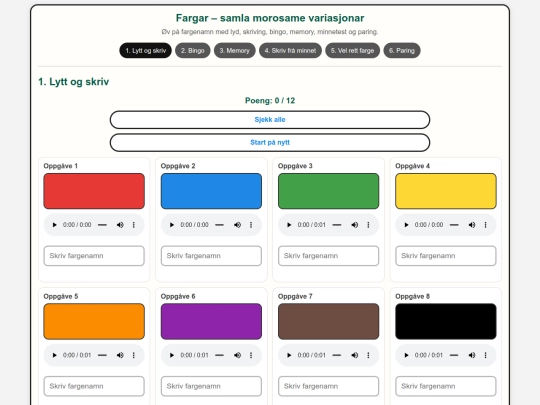Viewport: 540px width, 405px height.
Task: Play the audio for Oppgåve 7
Action: click(x=289, y=355)
